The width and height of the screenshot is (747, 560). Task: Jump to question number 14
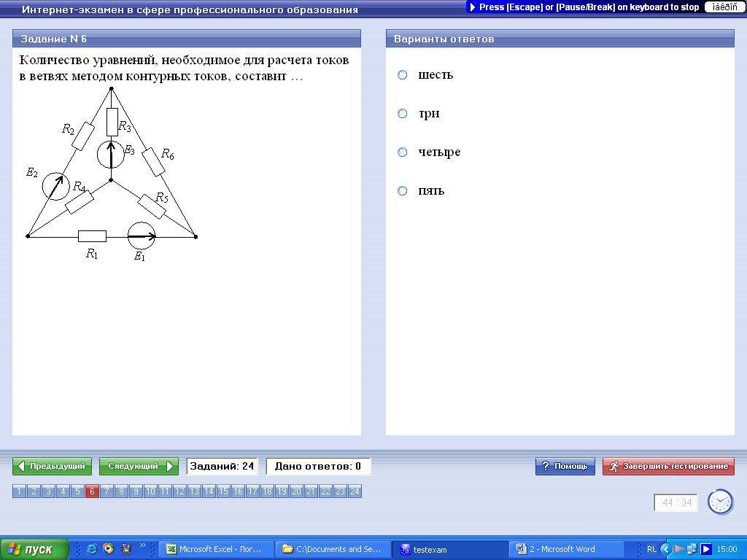click(x=209, y=491)
